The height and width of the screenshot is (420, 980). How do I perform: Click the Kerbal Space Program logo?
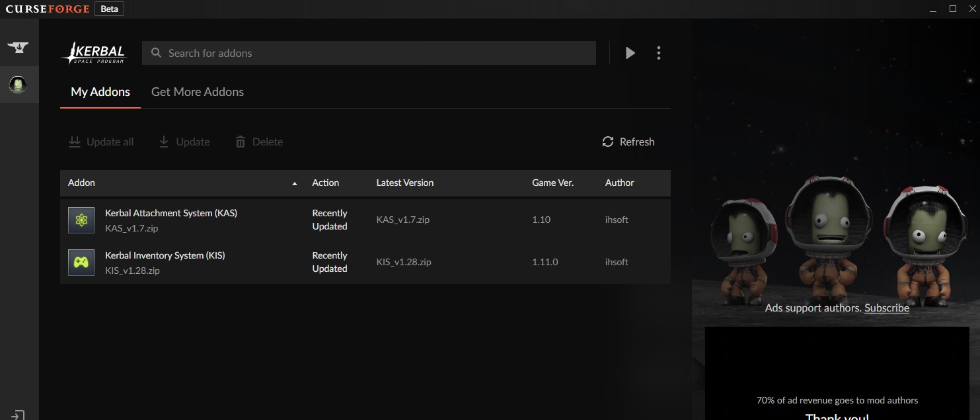tap(93, 53)
